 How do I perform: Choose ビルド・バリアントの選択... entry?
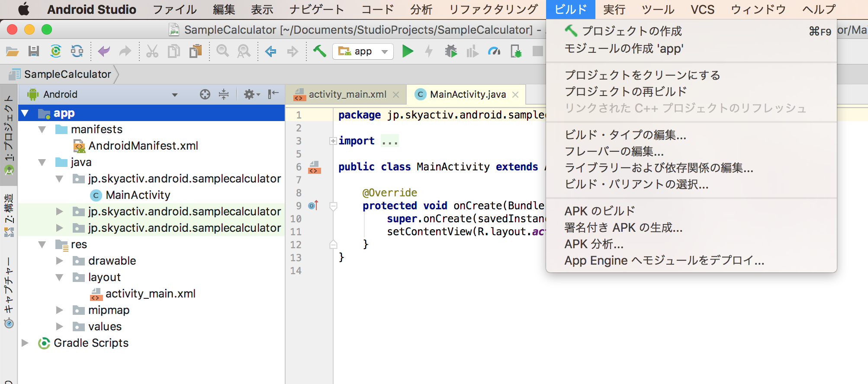[691, 184]
